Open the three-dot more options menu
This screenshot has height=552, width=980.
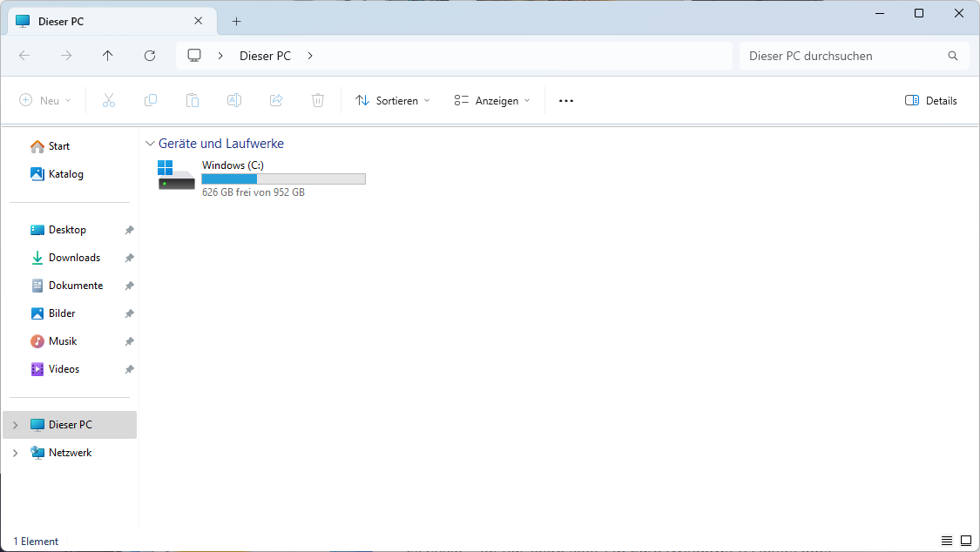point(566,100)
